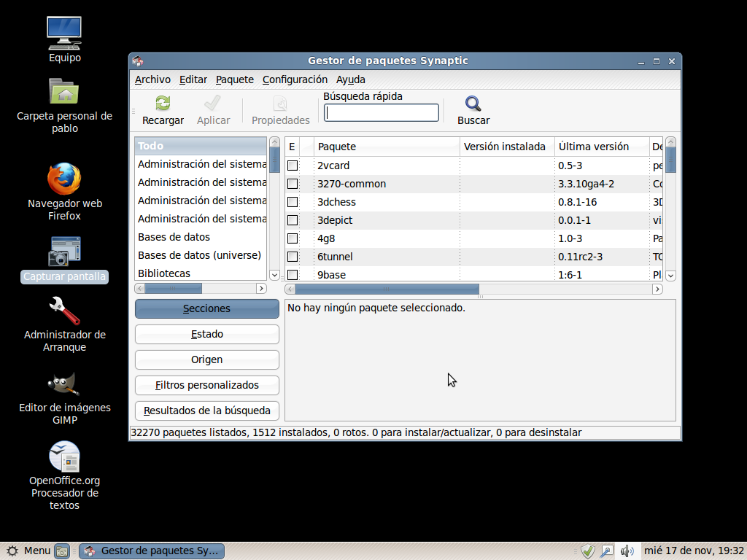This screenshot has width=747, height=560.
Task: Focus the Búsqueda rápida input field
Action: [x=381, y=113]
